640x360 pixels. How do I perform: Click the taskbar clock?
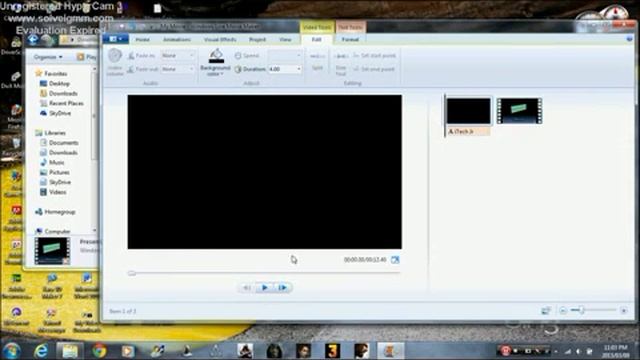click(616, 351)
